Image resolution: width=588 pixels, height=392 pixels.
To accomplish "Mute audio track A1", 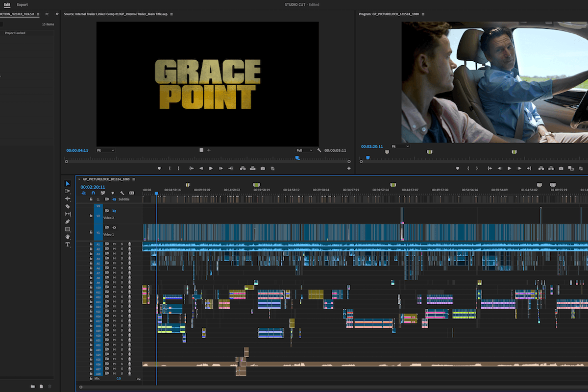I will 114,244.
